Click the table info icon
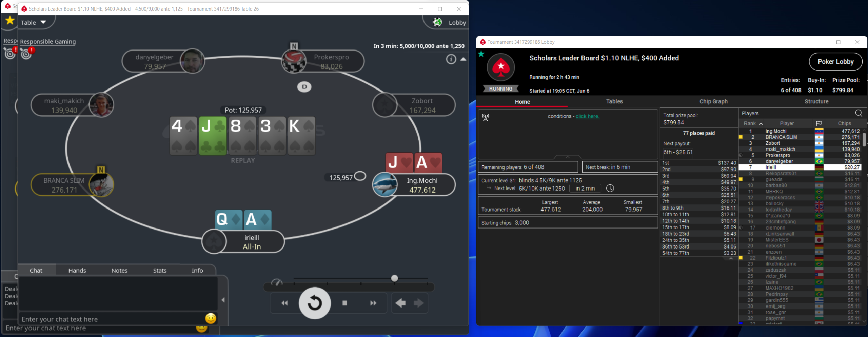Image resolution: width=868 pixels, height=337 pixels. click(x=451, y=59)
